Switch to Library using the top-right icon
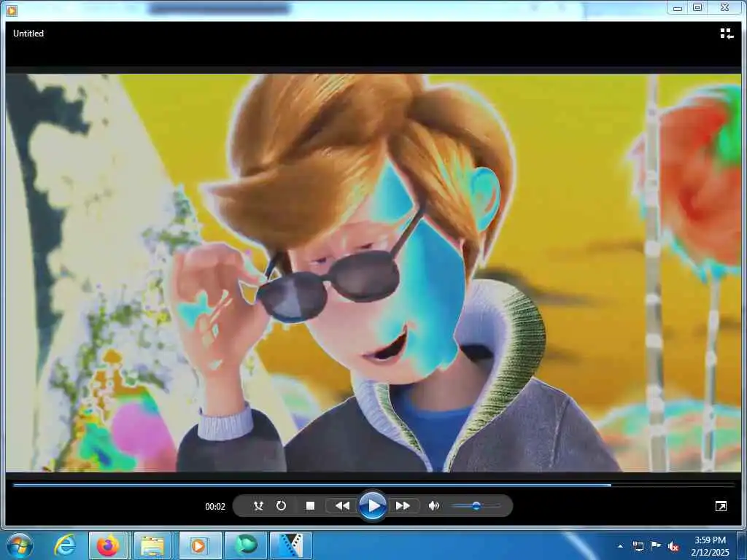The width and height of the screenshot is (747, 560). (727, 34)
